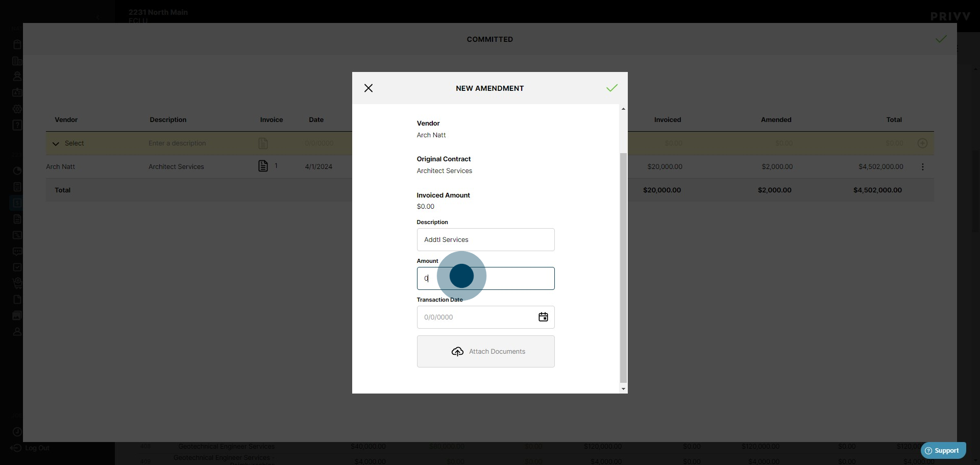Open the Transaction Date calendar picker
Screen dimensions: 980x465
pos(543,317)
